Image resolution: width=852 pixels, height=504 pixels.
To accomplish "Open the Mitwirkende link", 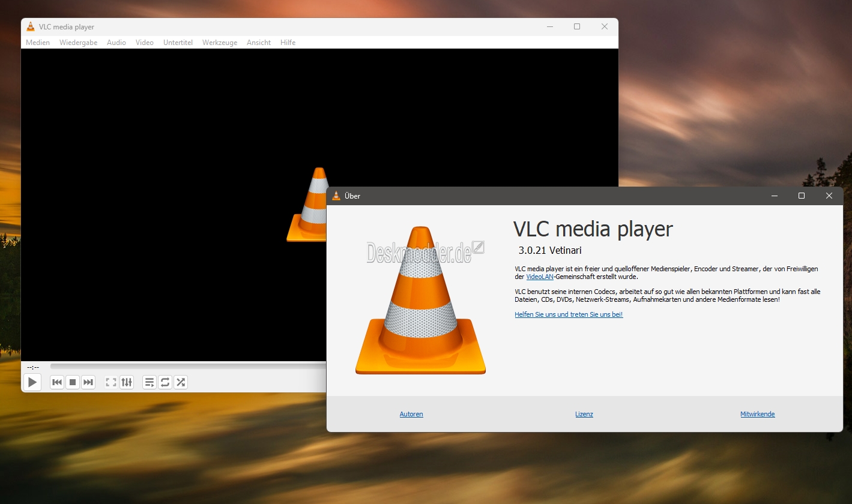I will pos(758,414).
